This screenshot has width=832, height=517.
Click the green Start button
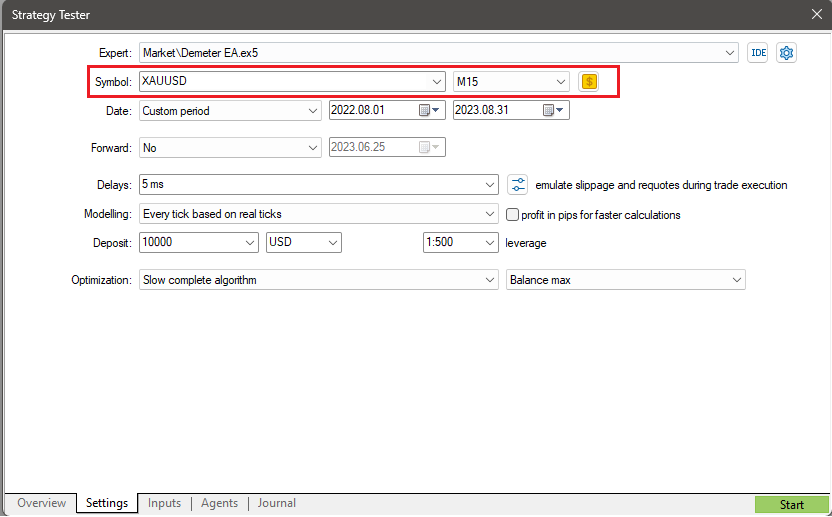pos(791,505)
